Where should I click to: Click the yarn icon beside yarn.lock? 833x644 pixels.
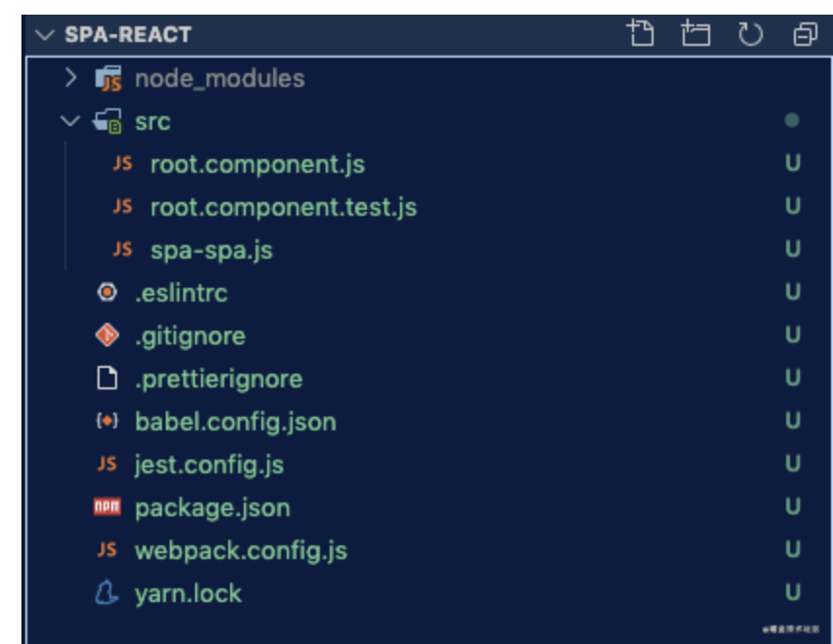[107, 593]
